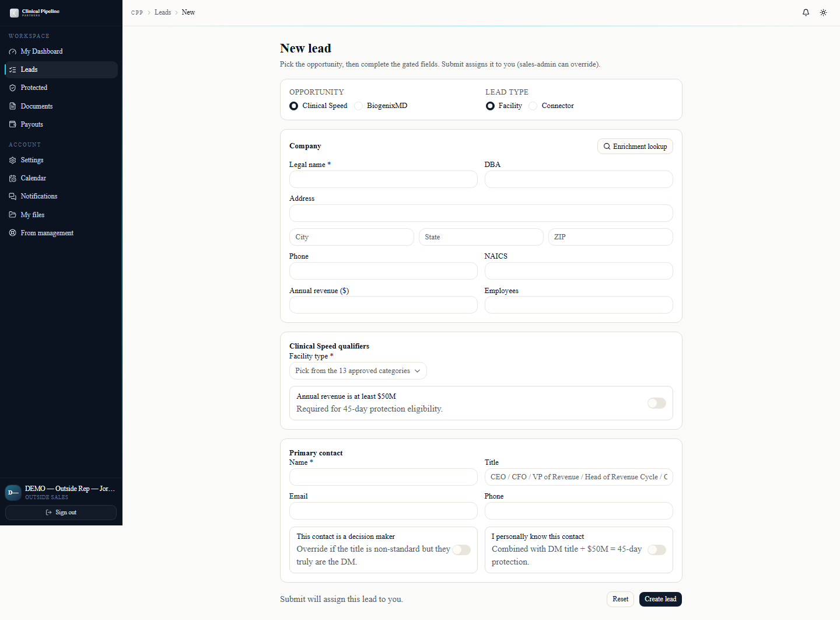Click the Payouts wallet icon
Image resolution: width=840 pixels, height=620 pixels.
click(x=13, y=124)
